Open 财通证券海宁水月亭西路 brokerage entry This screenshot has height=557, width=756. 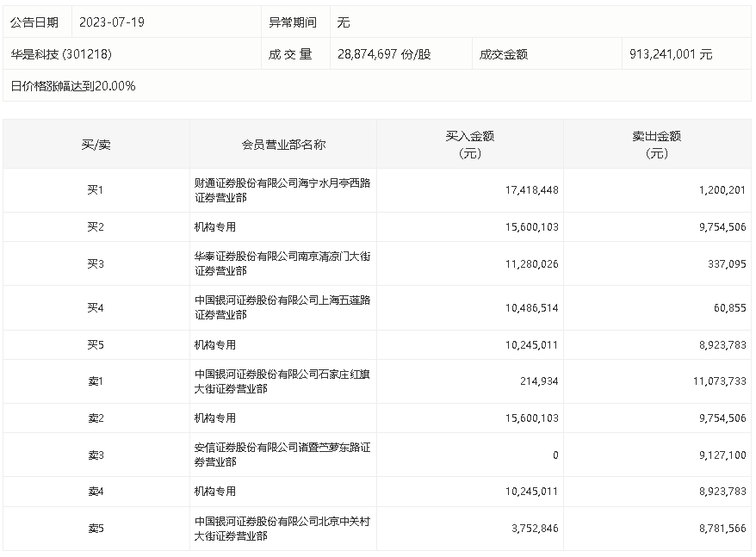[282, 190]
